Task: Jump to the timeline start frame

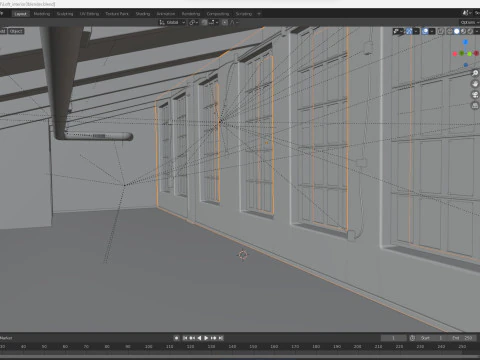Action: [185, 338]
